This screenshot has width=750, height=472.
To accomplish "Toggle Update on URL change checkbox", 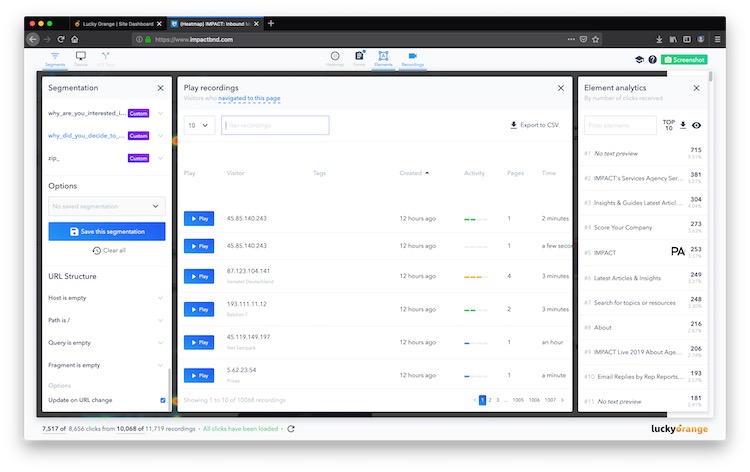I will pyautogui.click(x=163, y=400).
